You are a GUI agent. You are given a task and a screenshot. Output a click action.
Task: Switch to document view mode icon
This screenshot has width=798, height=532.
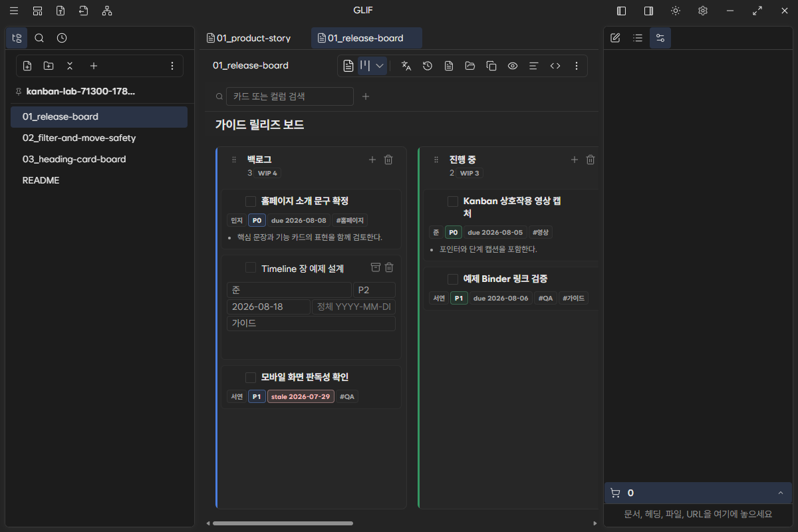click(x=348, y=66)
